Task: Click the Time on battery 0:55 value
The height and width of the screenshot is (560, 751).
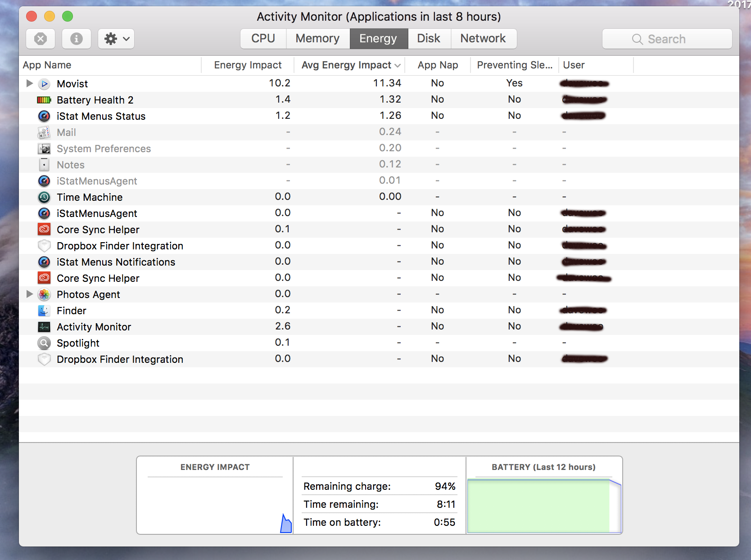Action: [x=444, y=522]
